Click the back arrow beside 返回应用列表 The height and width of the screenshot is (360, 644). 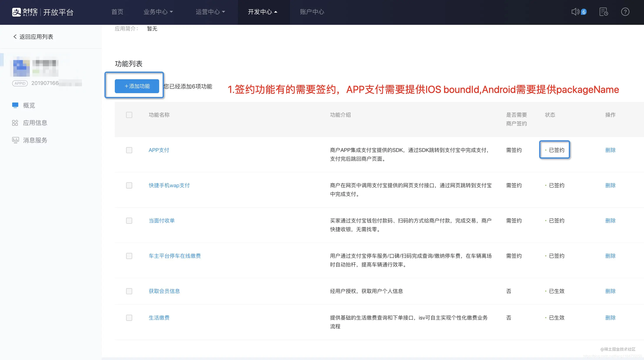click(x=15, y=37)
